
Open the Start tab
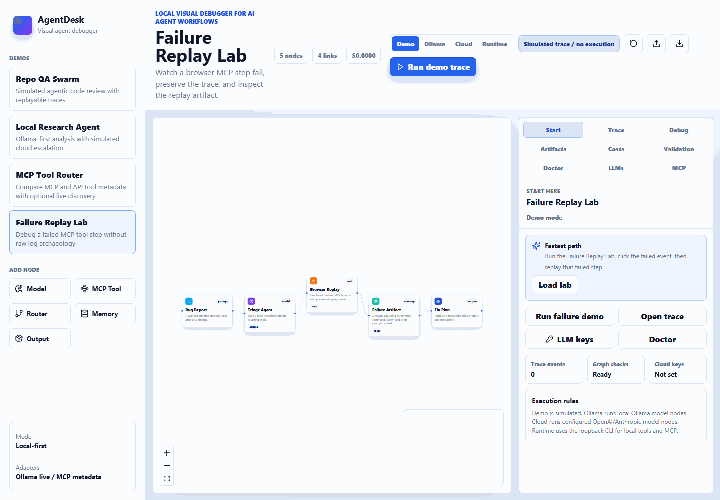(x=553, y=130)
